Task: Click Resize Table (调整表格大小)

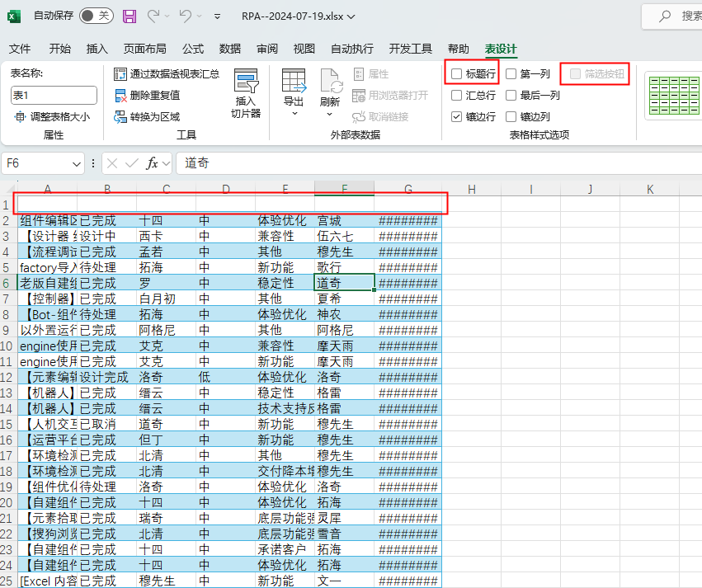Action: point(52,116)
